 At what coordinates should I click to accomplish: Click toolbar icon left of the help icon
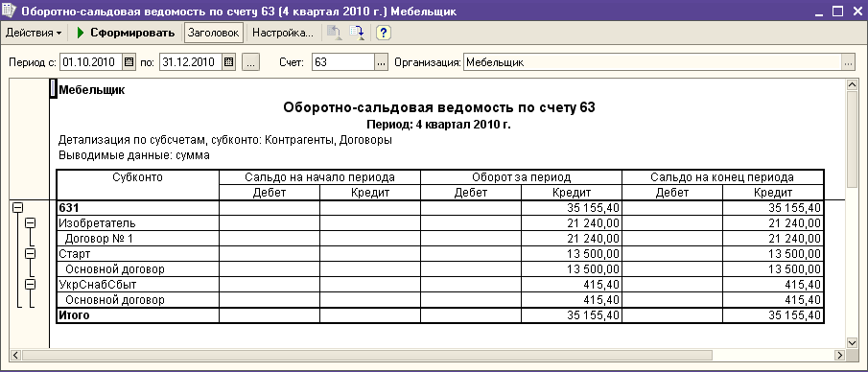[357, 33]
